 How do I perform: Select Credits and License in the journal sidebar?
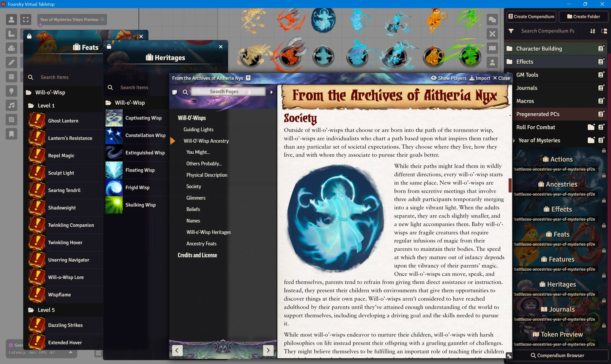click(x=197, y=255)
